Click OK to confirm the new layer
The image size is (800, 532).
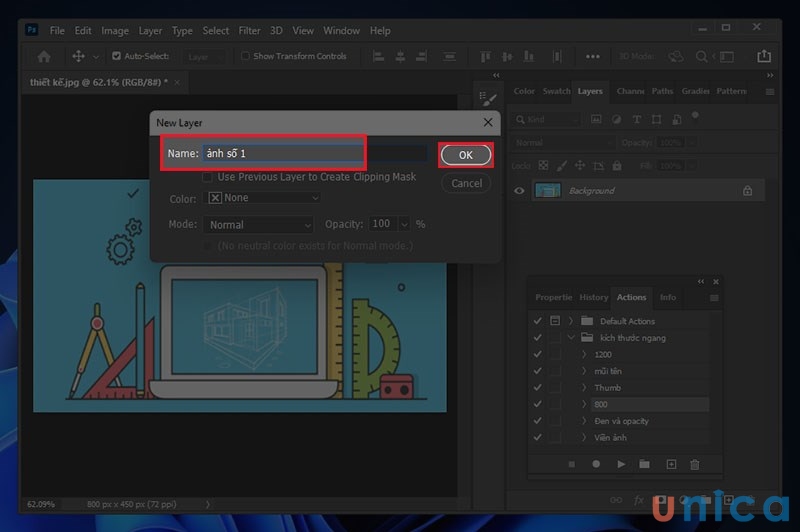click(465, 155)
